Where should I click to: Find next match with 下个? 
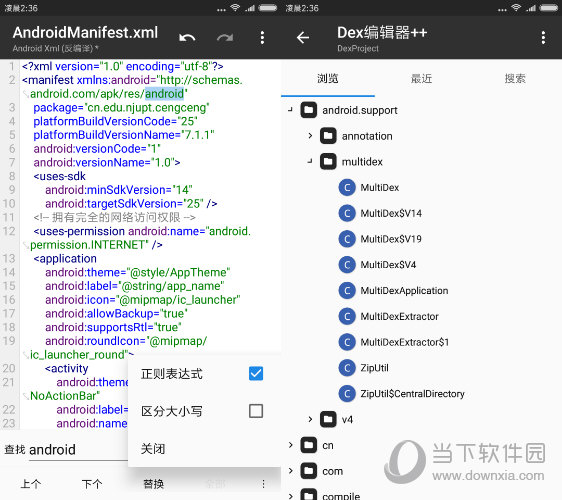(x=92, y=484)
